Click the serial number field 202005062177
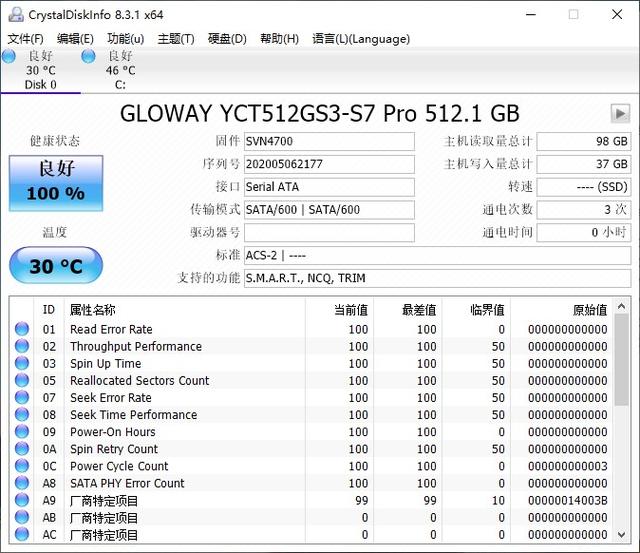640x553 pixels. coord(329,164)
